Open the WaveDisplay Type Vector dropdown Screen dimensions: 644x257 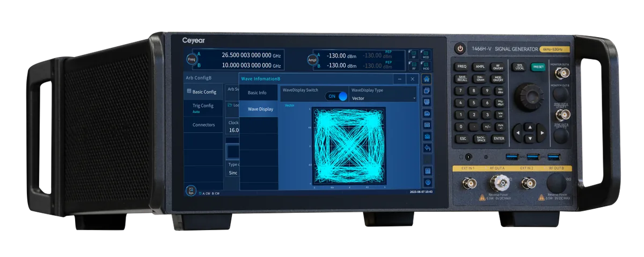pos(383,98)
